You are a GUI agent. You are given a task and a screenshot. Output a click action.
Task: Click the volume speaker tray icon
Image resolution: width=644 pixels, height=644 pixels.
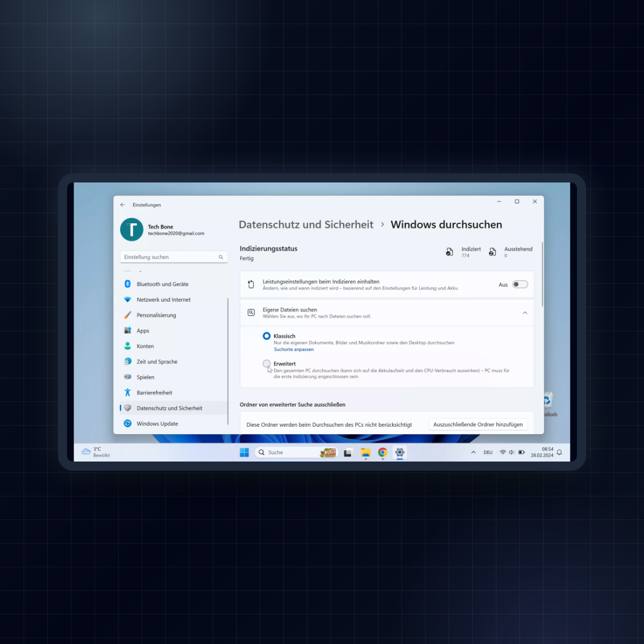(512, 452)
